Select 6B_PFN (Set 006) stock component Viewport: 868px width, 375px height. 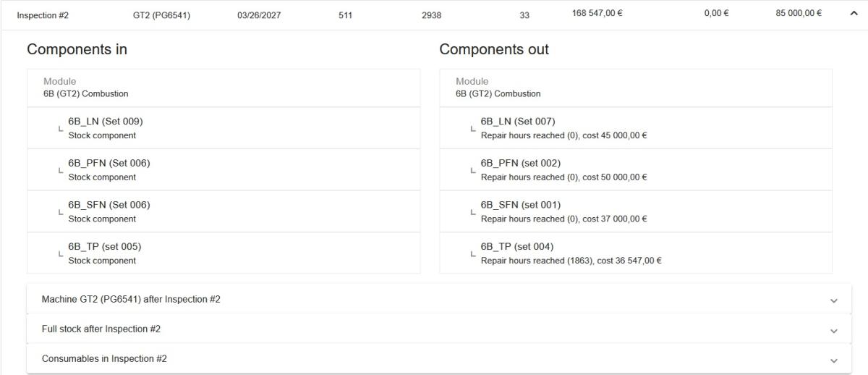109,169
